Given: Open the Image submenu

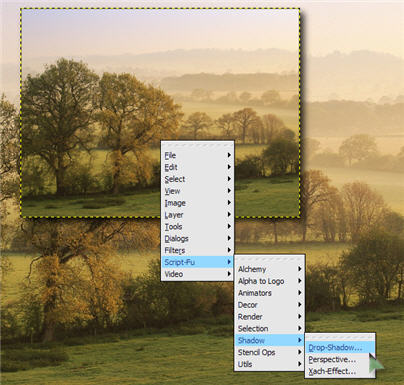Looking at the screenshot, I should (197, 203).
